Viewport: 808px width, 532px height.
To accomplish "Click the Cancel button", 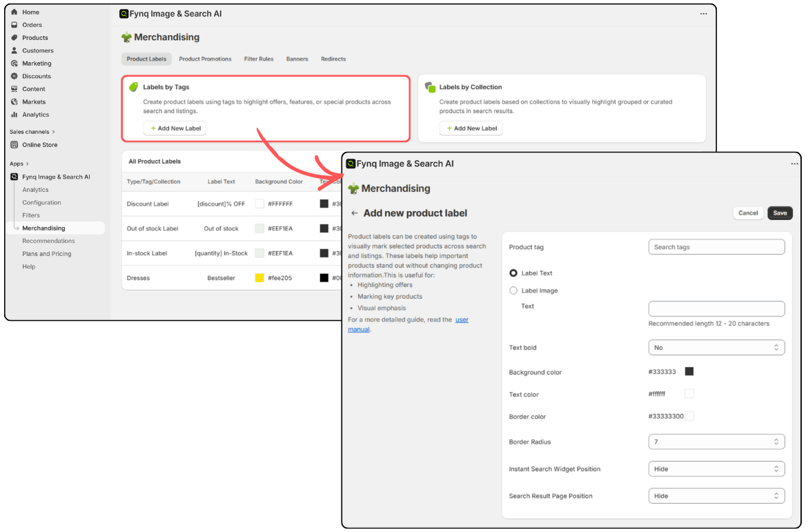I will (x=748, y=213).
